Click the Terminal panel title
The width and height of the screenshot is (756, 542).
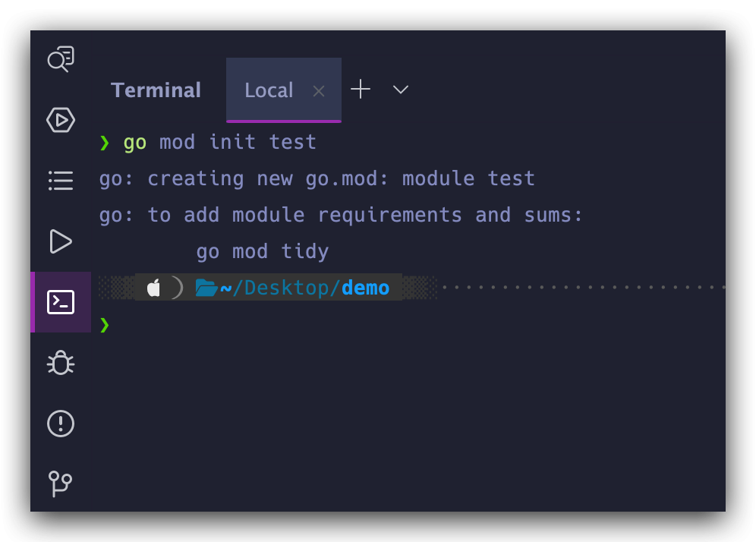point(156,90)
